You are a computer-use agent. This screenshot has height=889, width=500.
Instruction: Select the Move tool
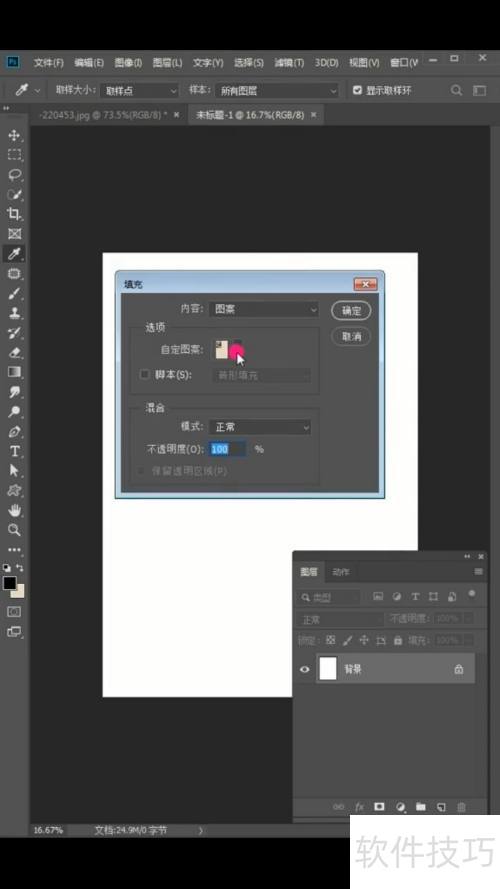point(14,135)
